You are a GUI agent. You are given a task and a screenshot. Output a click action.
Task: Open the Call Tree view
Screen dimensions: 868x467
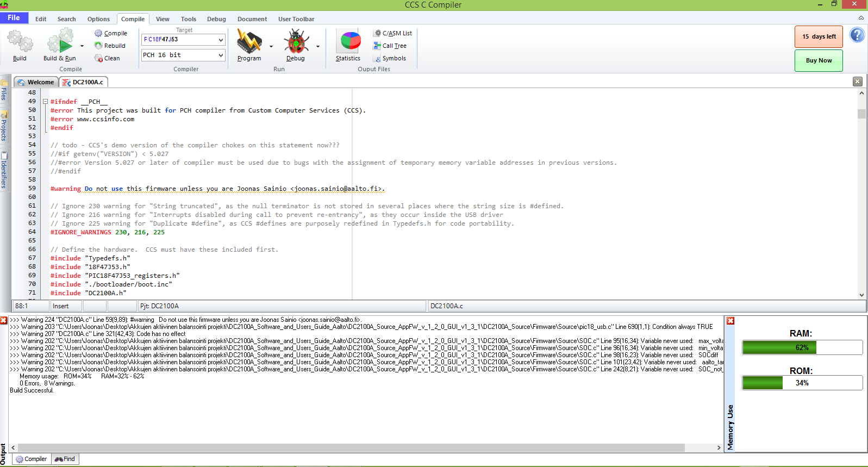coord(390,46)
